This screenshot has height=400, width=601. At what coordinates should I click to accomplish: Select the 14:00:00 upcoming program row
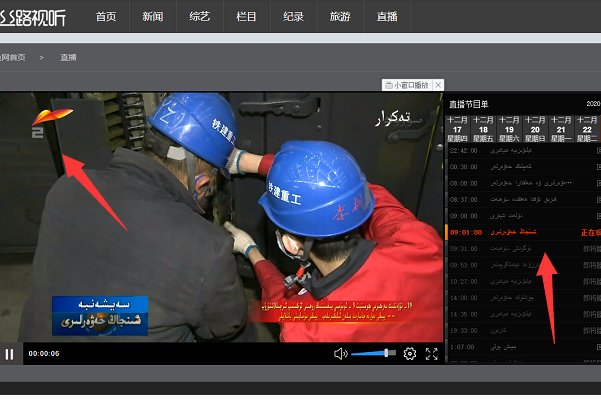524,298
